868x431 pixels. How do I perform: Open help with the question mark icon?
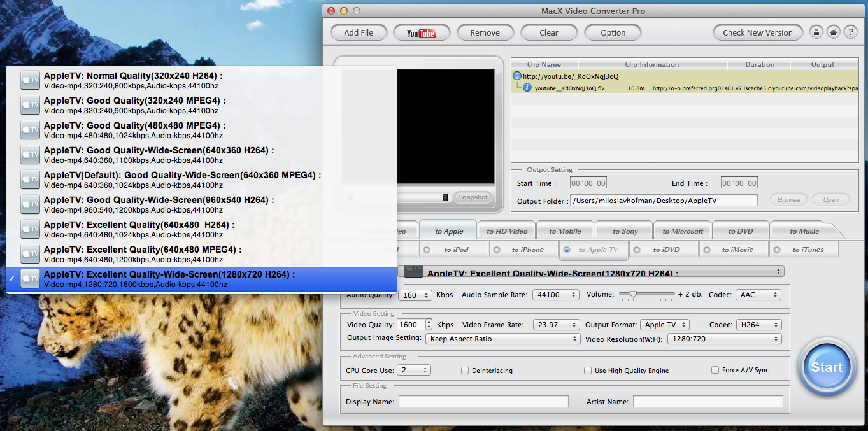(850, 32)
